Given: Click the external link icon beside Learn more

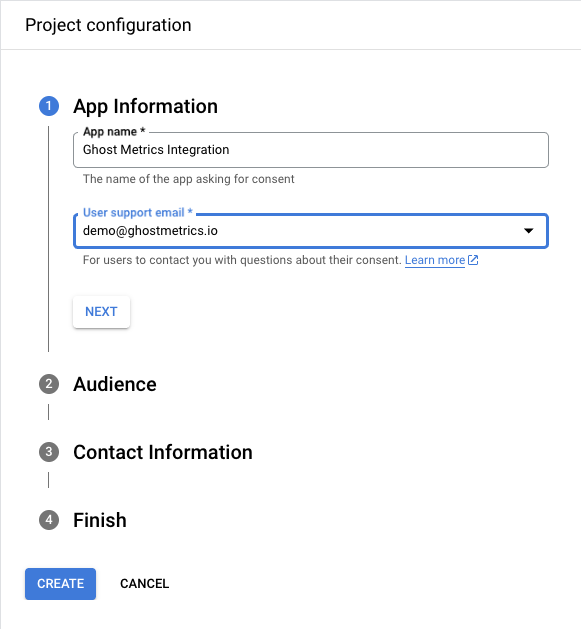Looking at the screenshot, I should click(x=473, y=260).
